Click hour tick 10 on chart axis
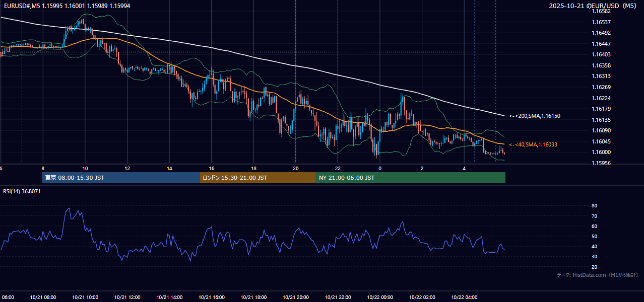 coord(85,168)
